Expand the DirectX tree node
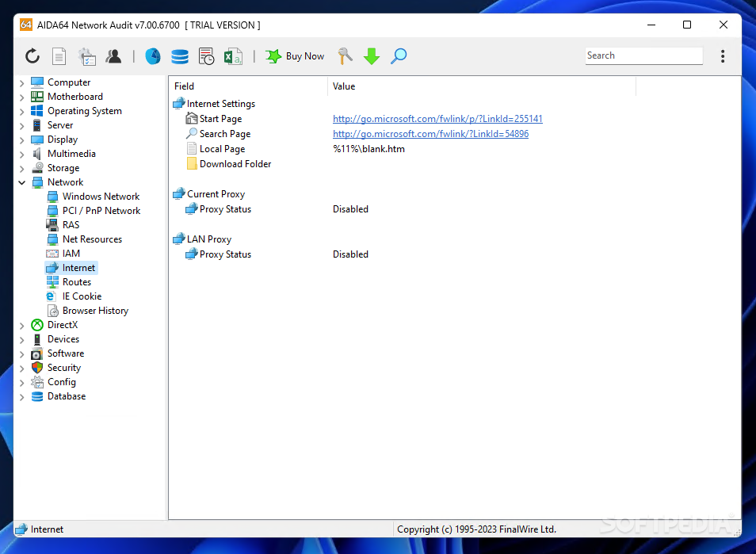The height and width of the screenshot is (554, 756). point(21,326)
